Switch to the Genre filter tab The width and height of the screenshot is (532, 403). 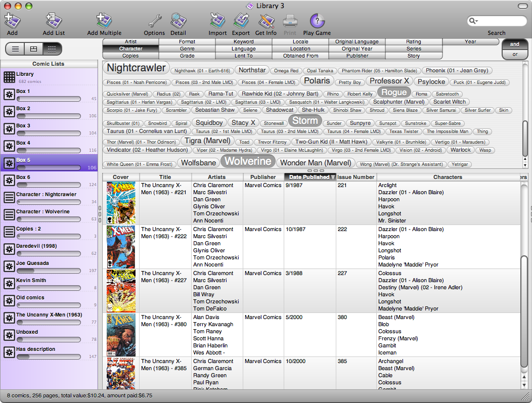(187, 49)
